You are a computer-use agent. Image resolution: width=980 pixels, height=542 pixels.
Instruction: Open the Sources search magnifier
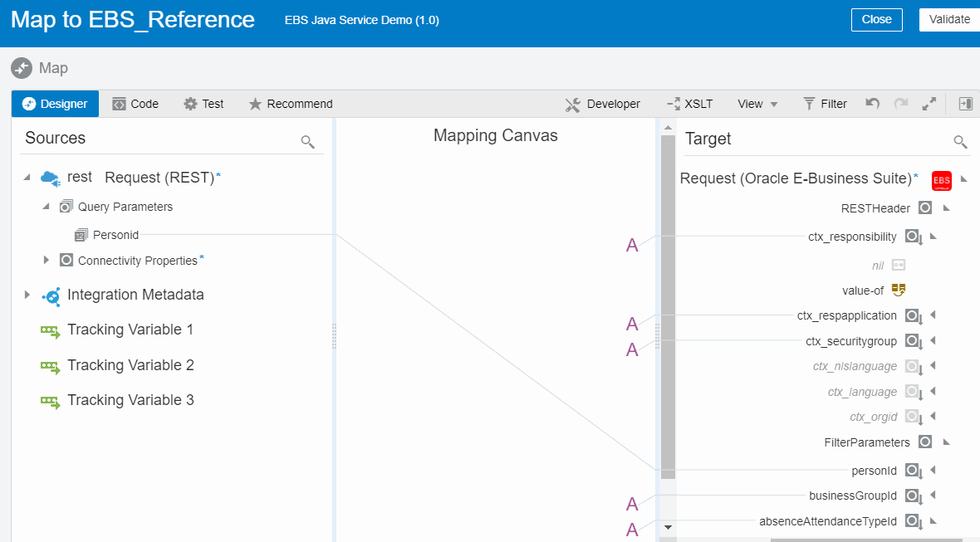307,141
